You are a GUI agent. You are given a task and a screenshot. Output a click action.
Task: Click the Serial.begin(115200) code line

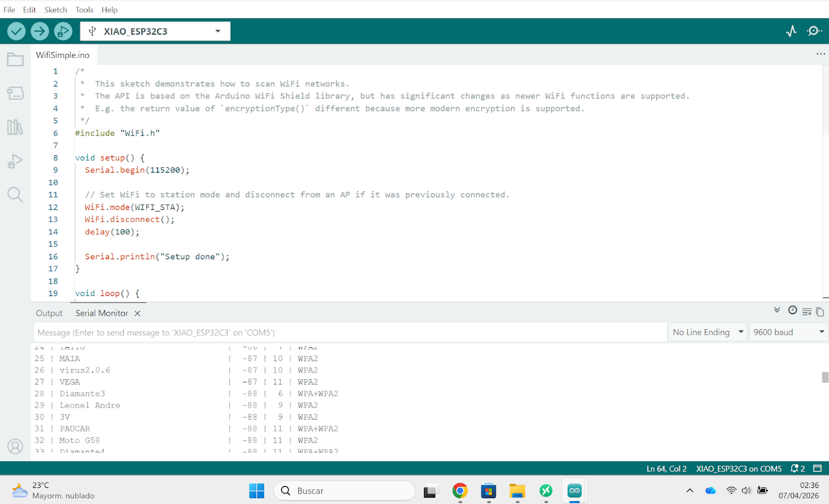pos(137,170)
